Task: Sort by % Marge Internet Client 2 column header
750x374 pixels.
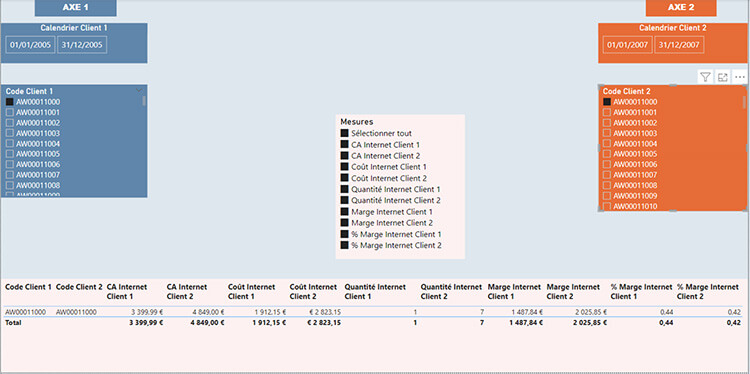Action: (x=707, y=291)
